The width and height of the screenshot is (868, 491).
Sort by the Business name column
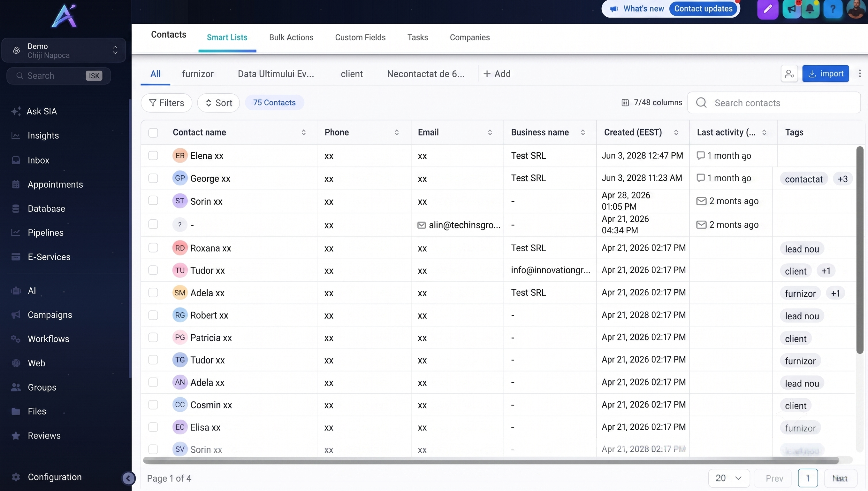(583, 133)
